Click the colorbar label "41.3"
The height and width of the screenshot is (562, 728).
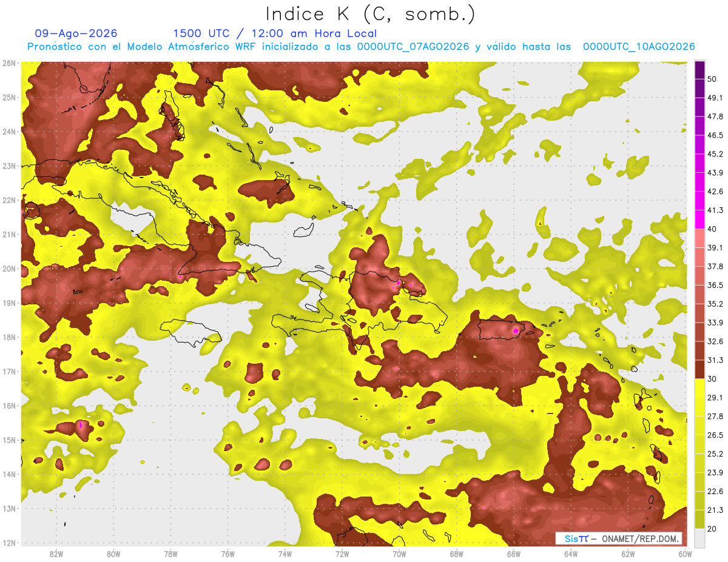[715, 210]
